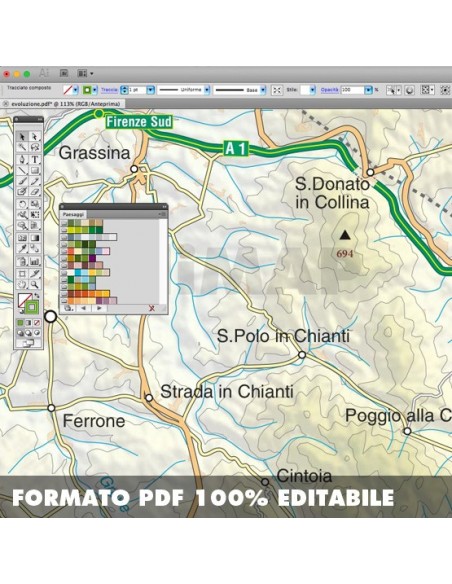Choose the Symbol Sprayer tool

(x=22, y=261)
